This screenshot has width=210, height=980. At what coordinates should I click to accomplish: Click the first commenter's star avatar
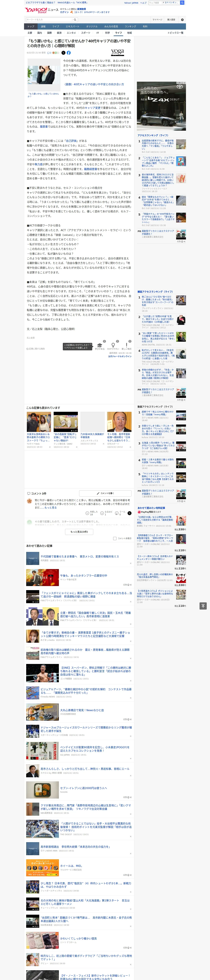(29, 501)
